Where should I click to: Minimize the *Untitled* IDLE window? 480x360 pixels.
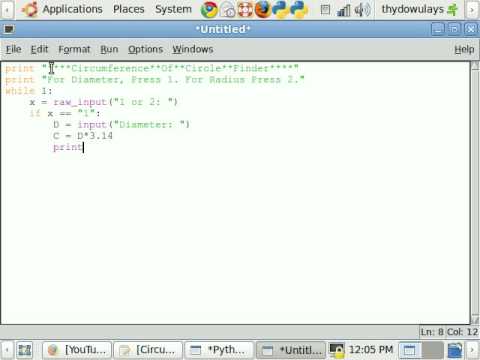coord(438,29)
